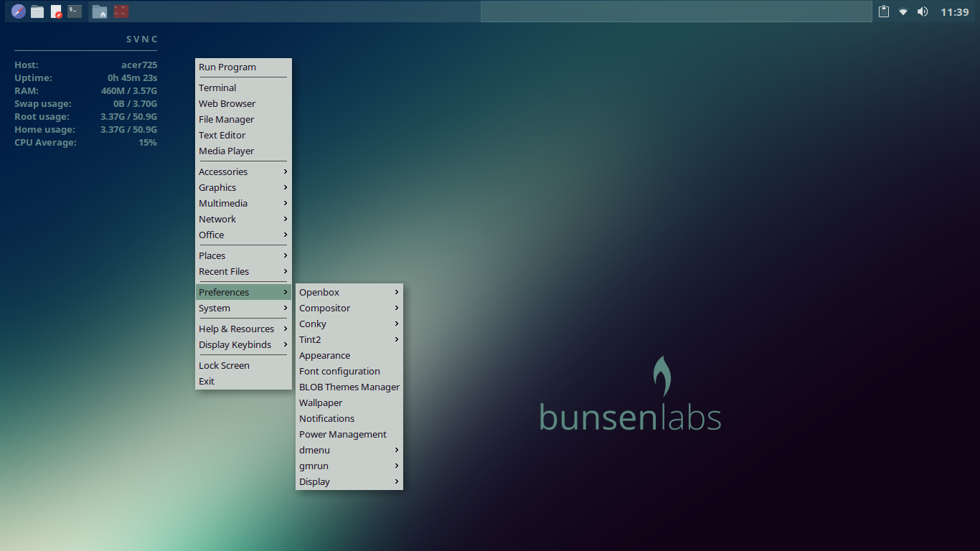Open the file manager launcher icon in panel

pos(37,11)
